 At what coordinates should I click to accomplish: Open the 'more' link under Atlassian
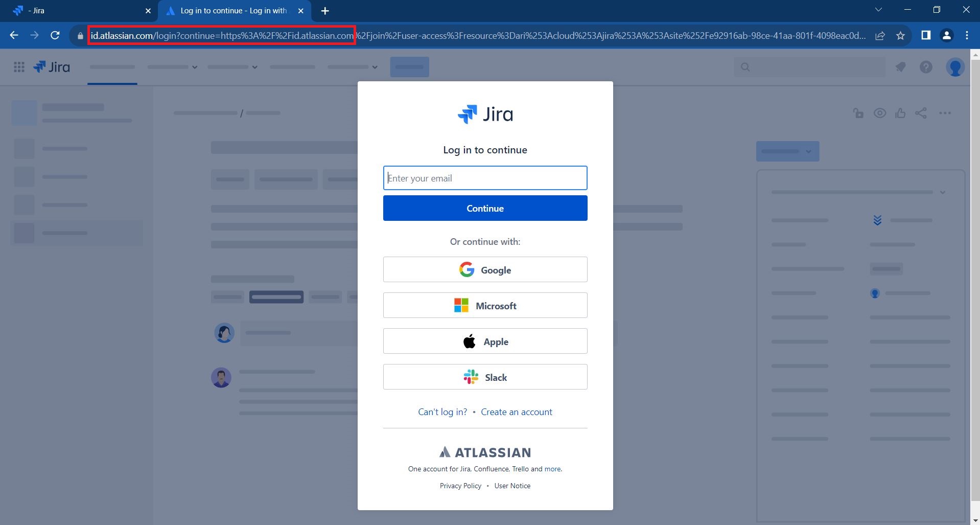point(552,469)
